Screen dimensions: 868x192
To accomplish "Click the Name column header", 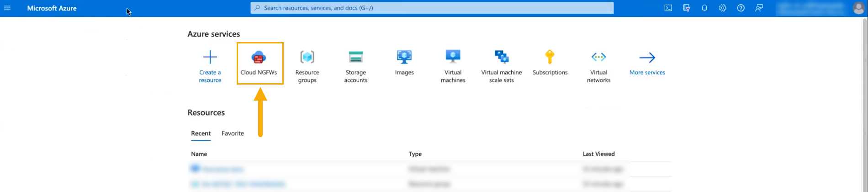I will click(199, 154).
